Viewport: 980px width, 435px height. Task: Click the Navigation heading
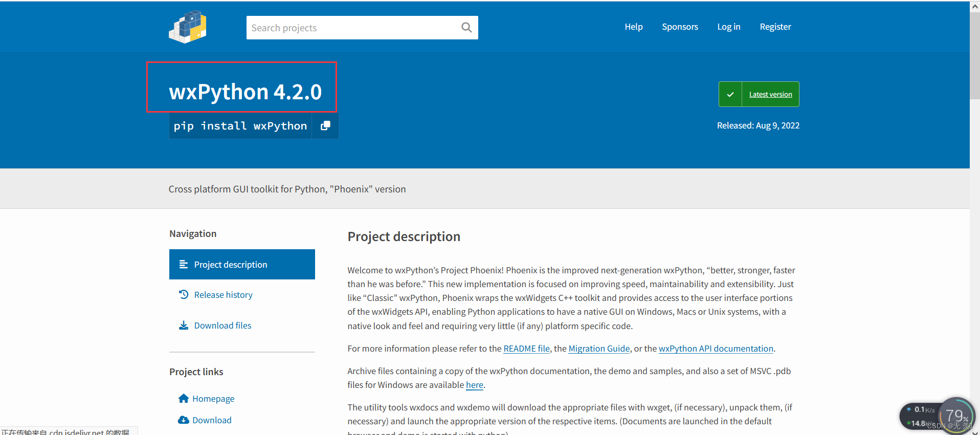(193, 233)
